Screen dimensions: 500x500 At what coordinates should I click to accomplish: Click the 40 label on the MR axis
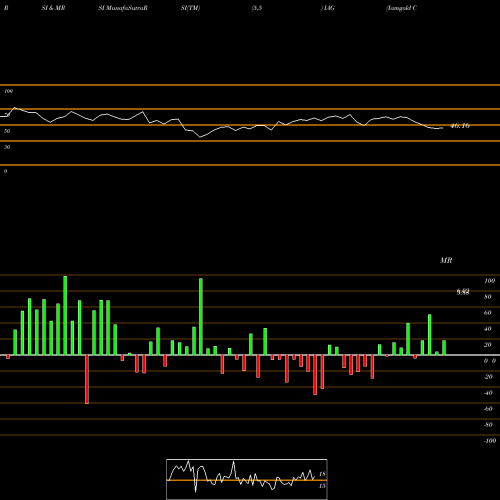pyautogui.click(x=488, y=329)
